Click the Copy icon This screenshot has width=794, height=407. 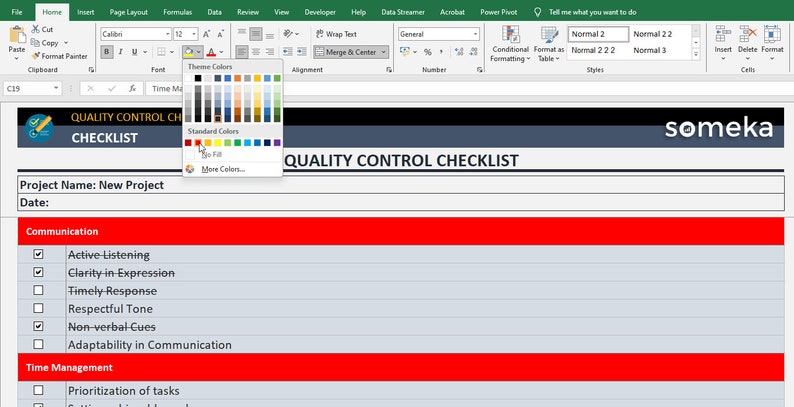(x=35, y=43)
